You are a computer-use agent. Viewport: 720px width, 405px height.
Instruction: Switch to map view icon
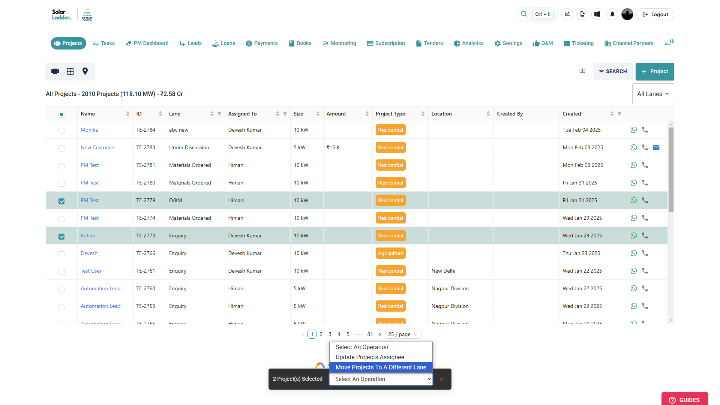86,71
